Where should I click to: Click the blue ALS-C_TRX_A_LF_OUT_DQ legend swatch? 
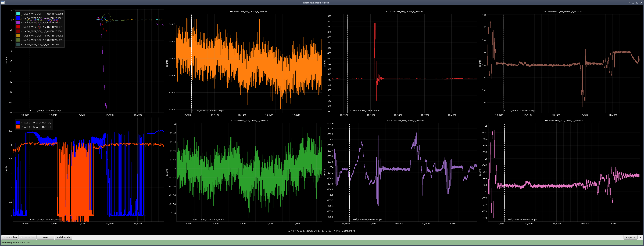point(18,123)
